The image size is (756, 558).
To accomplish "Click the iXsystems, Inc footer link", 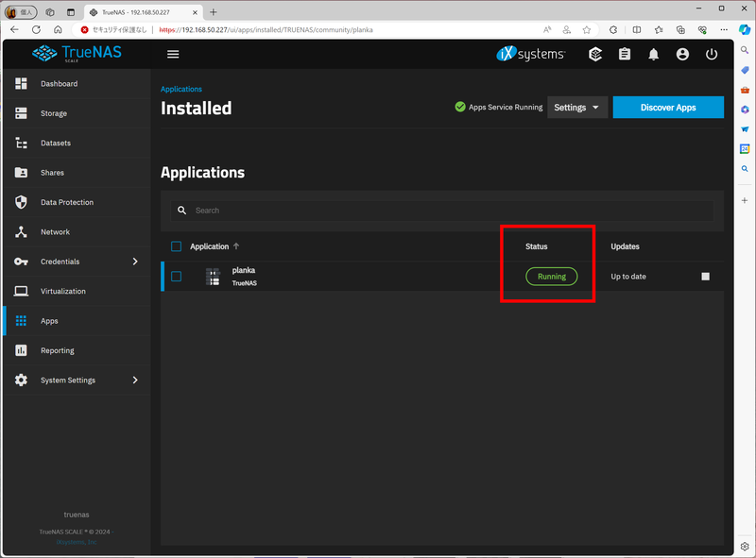I will pyautogui.click(x=77, y=542).
